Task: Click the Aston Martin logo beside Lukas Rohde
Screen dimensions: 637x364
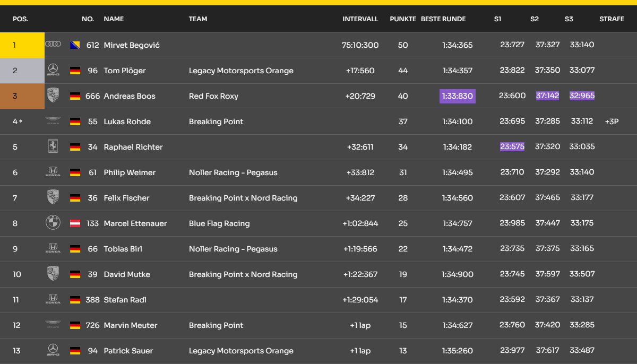Action: pyautogui.click(x=53, y=122)
